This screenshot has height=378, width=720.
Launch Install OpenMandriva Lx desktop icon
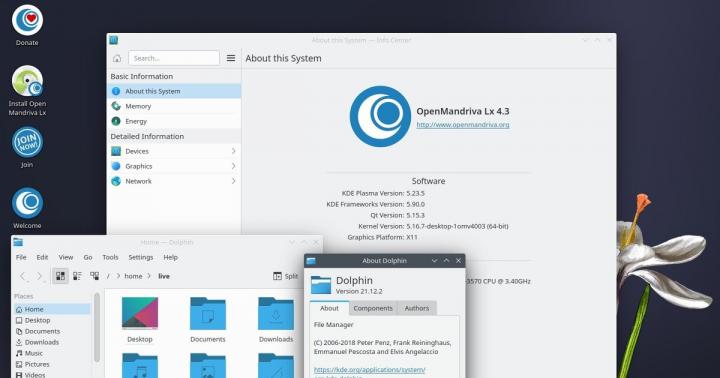27,81
